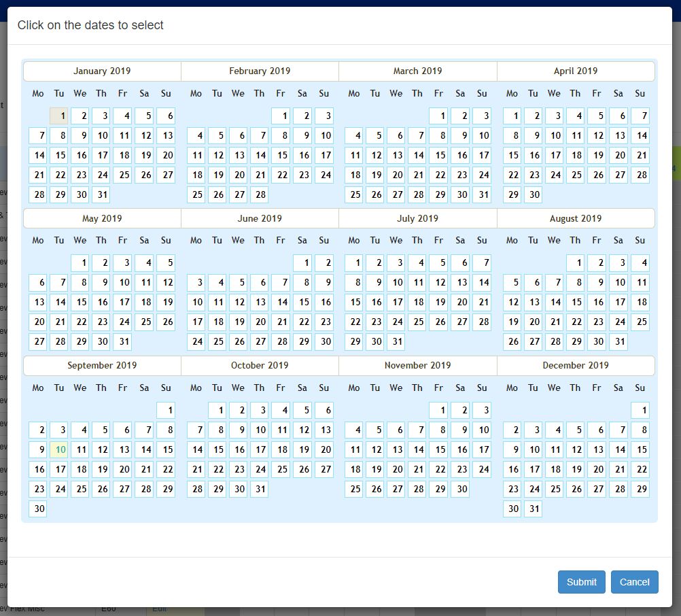The image size is (681, 616).
Task: Click the August 2019 month header
Action: (576, 218)
